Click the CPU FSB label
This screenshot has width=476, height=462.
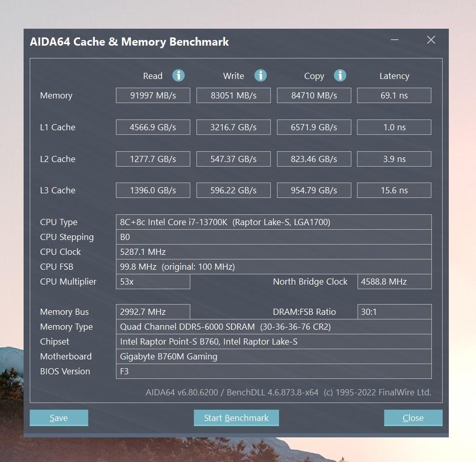[56, 267]
